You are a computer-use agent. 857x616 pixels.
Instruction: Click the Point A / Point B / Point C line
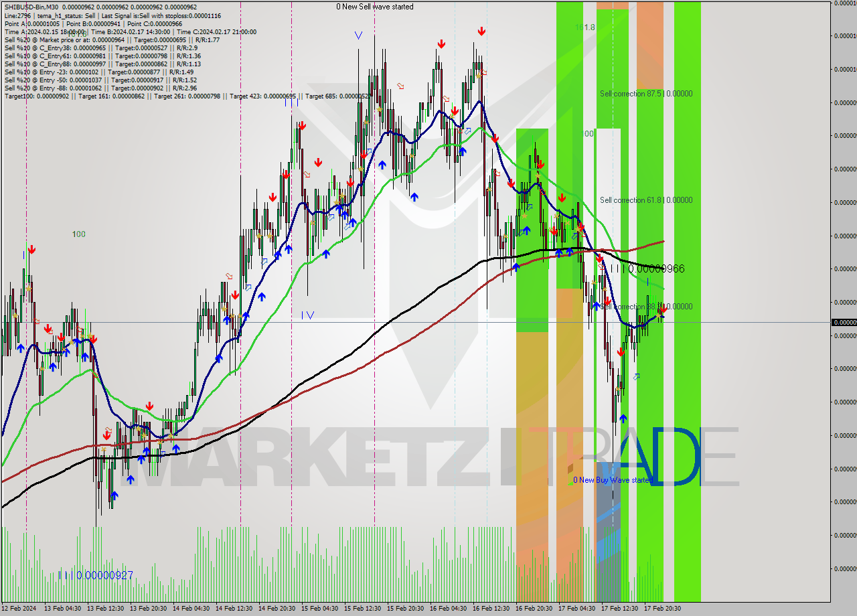pos(93,23)
